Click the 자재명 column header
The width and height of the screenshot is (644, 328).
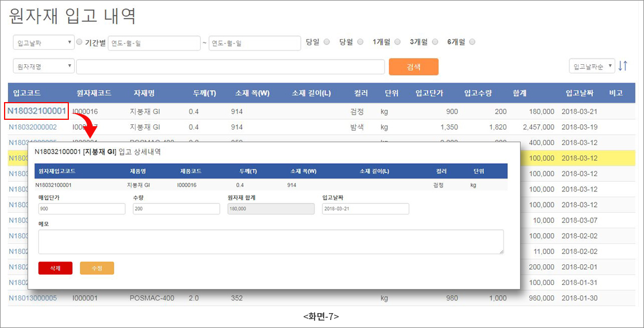[143, 93]
